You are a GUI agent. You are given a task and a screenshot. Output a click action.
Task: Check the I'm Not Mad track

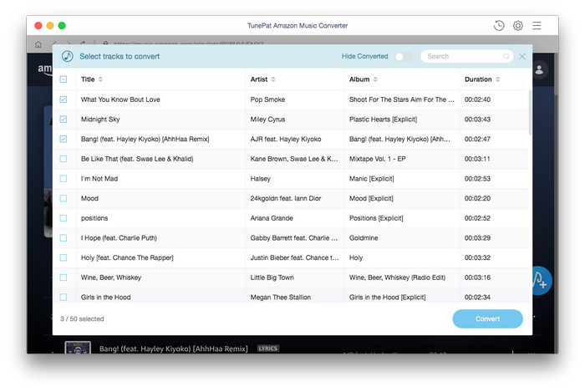[x=64, y=178]
